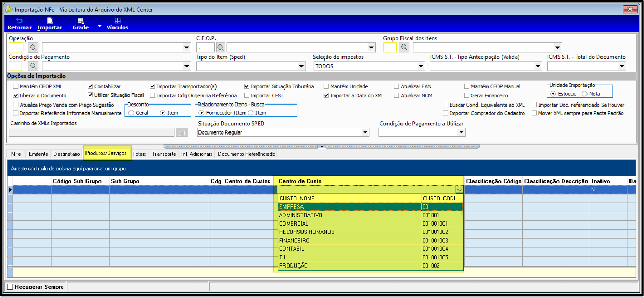
Task: Collapse the Centro de Custo cell dropdown arrow
Action: point(459,190)
